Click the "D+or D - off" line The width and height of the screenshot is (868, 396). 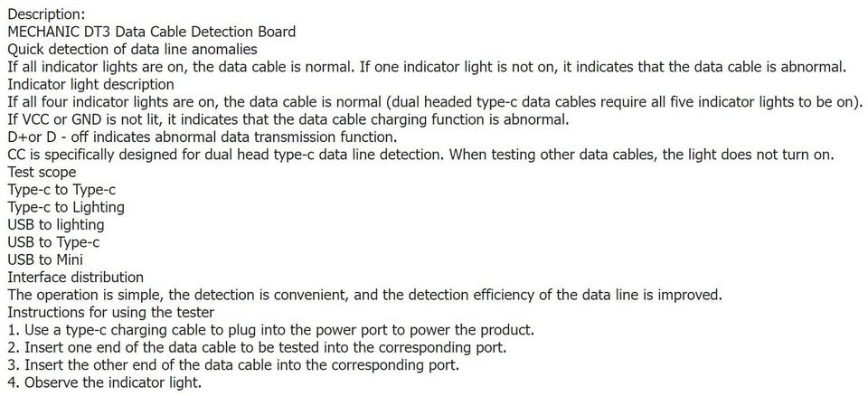click(x=202, y=137)
